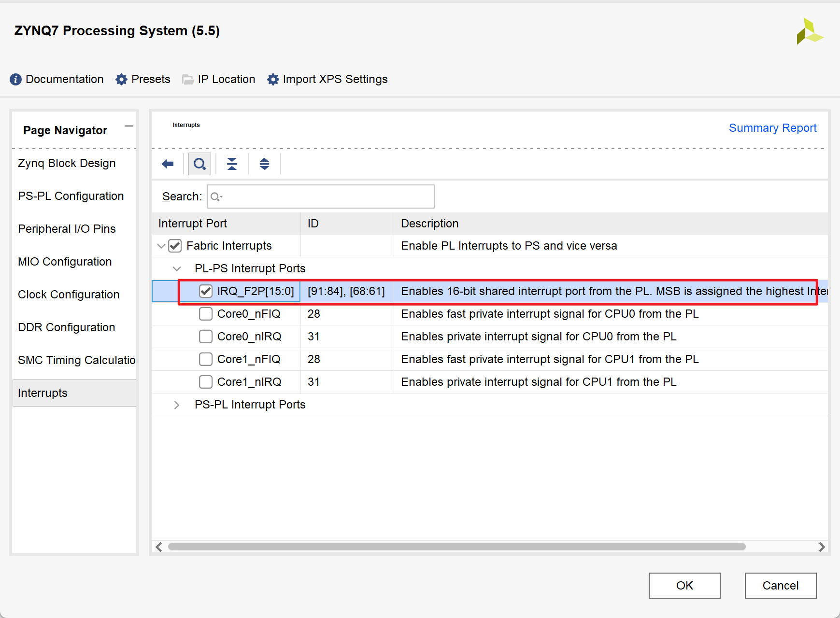The height and width of the screenshot is (618, 840).
Task: Click the Documentation info icon
Action: point(15,79)
